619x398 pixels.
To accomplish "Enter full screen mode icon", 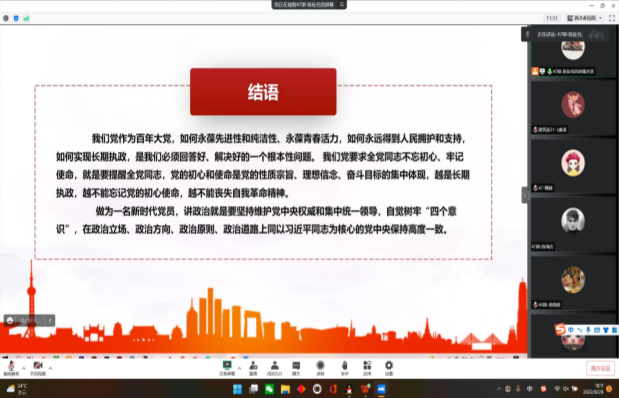I will click(x=612, y=18).
